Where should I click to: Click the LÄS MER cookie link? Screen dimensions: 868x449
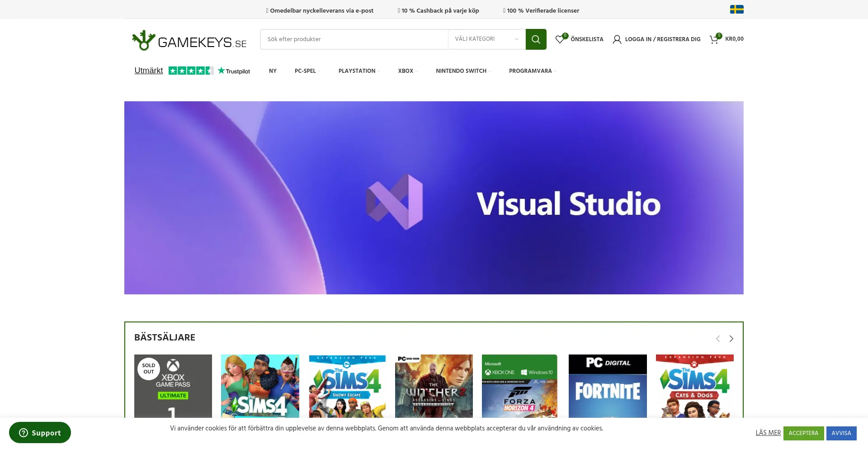pos(768,433)
